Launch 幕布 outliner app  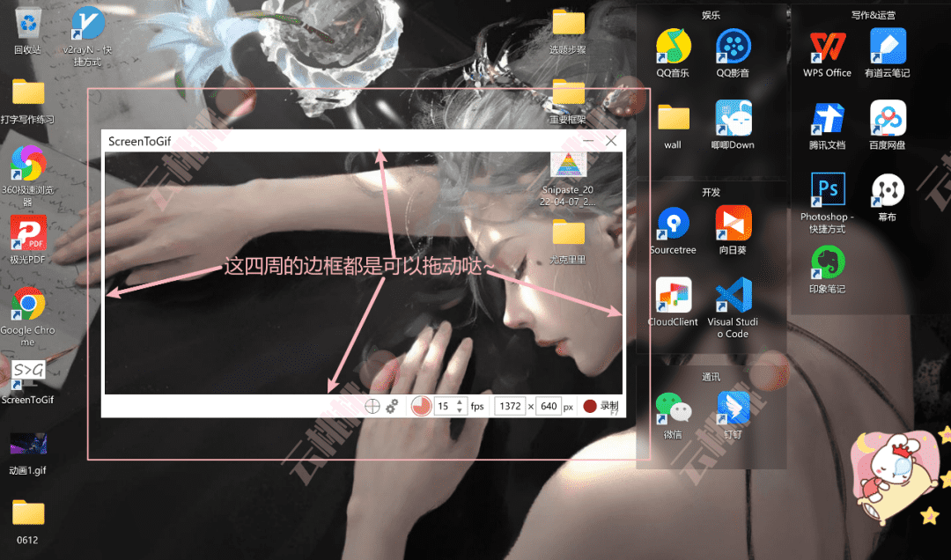click(888, 189)
